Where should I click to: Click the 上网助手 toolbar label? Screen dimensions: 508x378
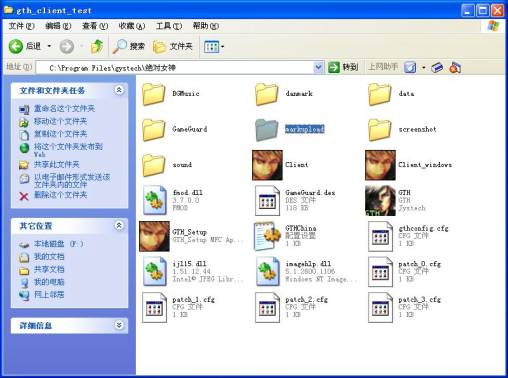tap(383, 67)
